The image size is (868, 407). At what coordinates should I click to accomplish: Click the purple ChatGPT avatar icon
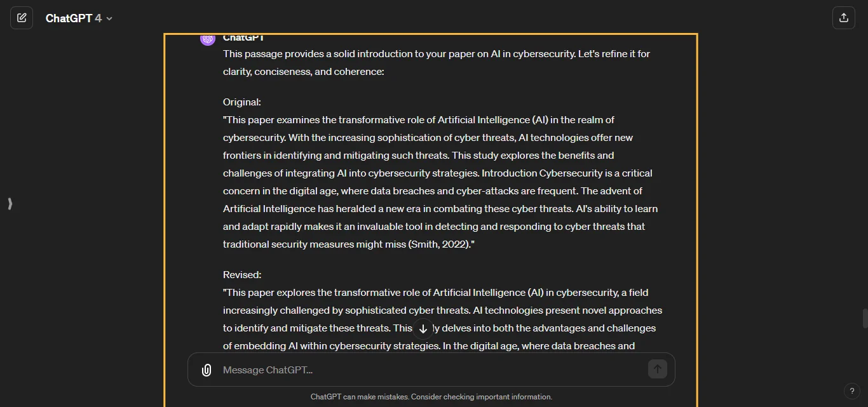208,39
